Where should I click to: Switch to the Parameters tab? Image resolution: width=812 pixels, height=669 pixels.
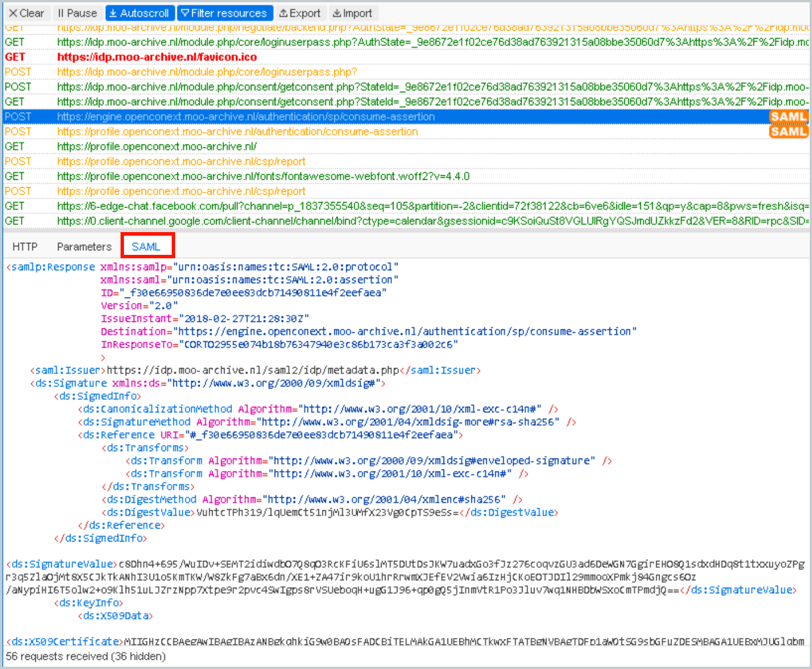pos(84,246)
